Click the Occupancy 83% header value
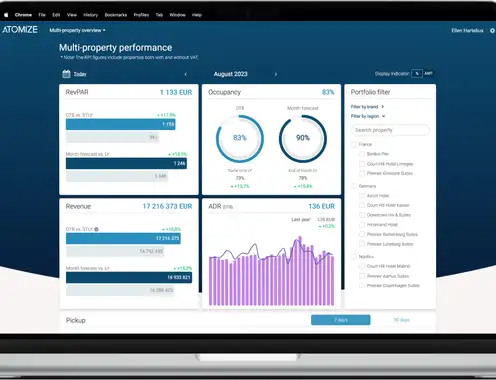 [328, 92]
